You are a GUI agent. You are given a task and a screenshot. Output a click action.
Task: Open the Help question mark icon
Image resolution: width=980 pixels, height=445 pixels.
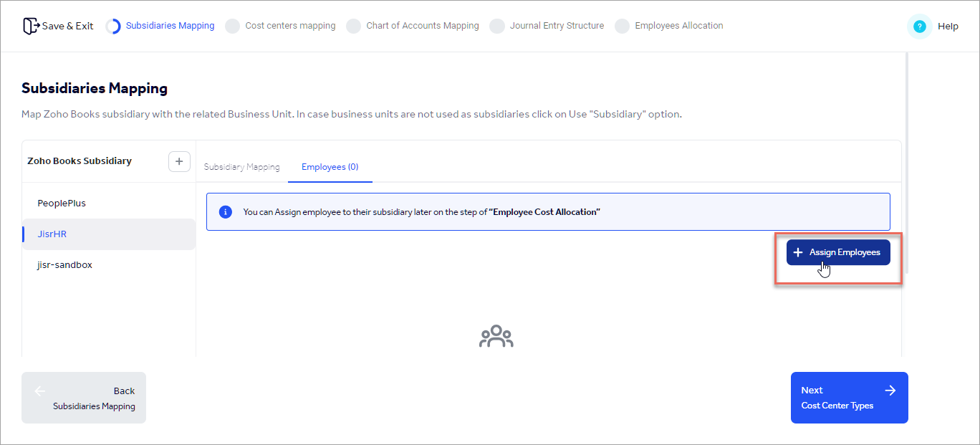click(918, 26)
